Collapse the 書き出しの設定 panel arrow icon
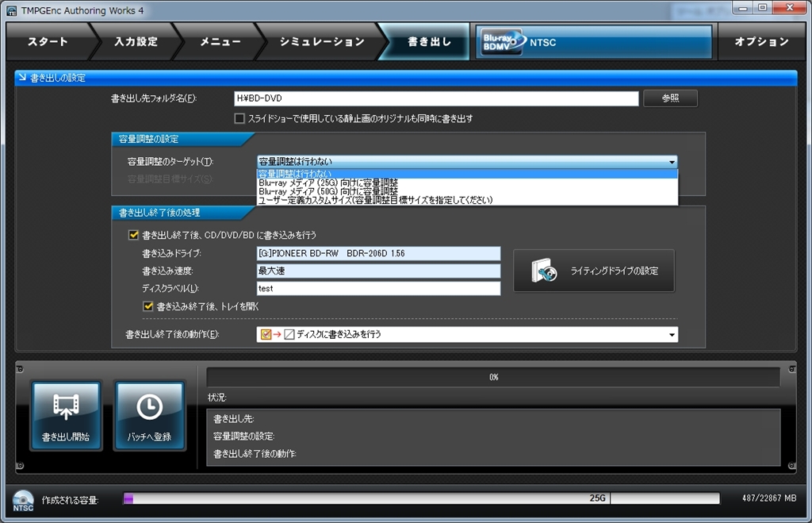Screen dimensions: 812x523 tap(22, 77)
